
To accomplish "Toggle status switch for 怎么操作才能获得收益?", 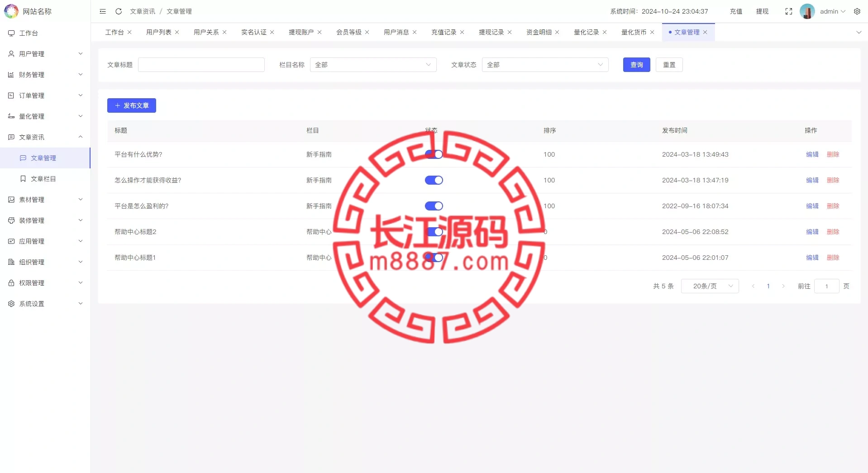I will 434,180.
